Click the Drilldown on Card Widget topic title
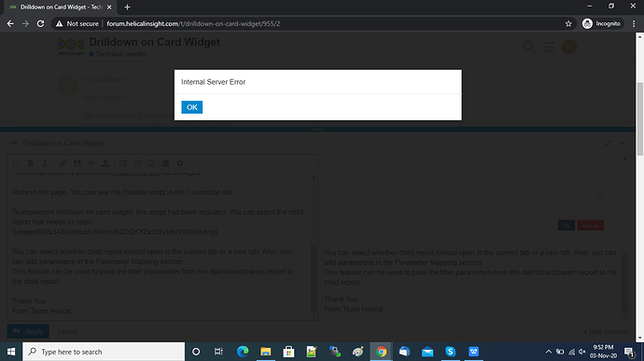Screen dimensions: 644x361 pos(154,42)
